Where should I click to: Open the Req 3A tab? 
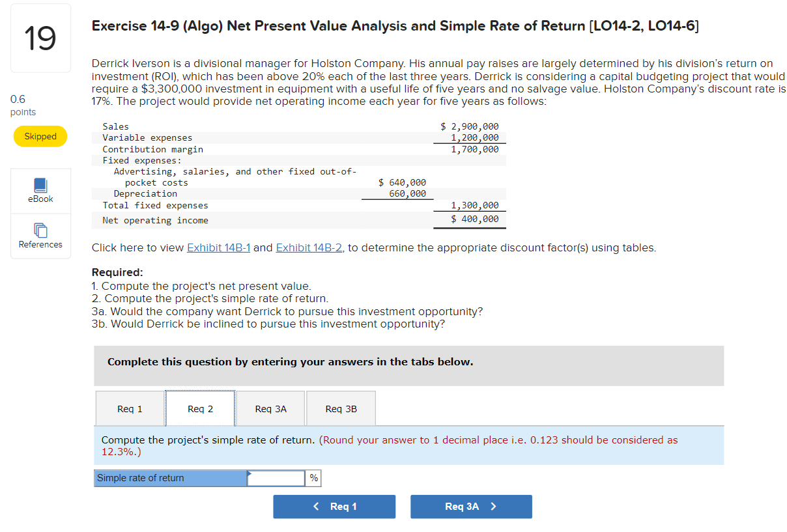pyautogui.click(x=270, y=409)
